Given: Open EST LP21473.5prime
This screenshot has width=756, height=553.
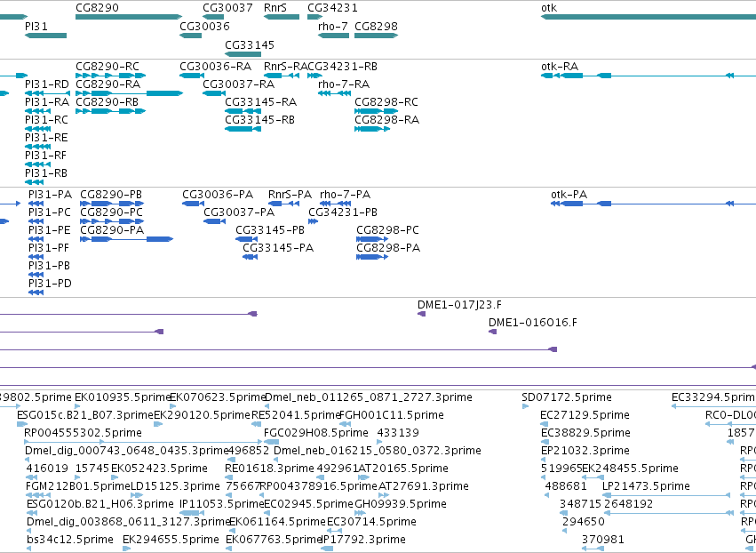Looking at the screenshot, I should (x=667, y=495).
